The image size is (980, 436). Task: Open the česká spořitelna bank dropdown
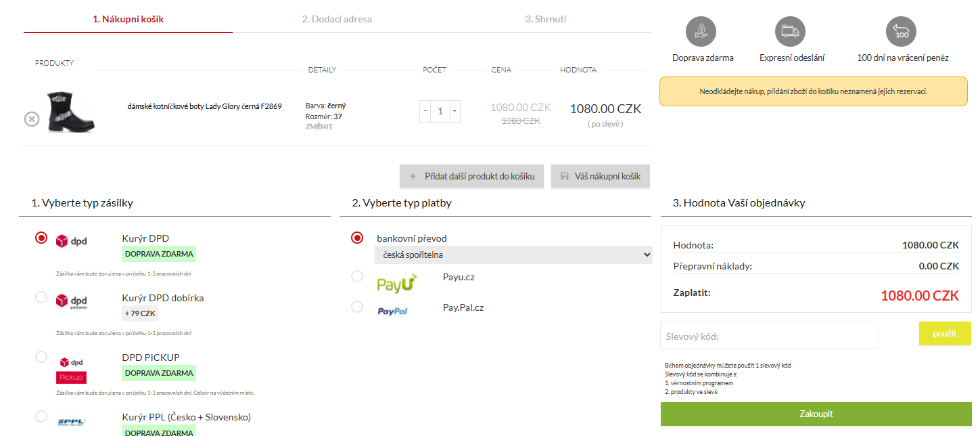513,255
